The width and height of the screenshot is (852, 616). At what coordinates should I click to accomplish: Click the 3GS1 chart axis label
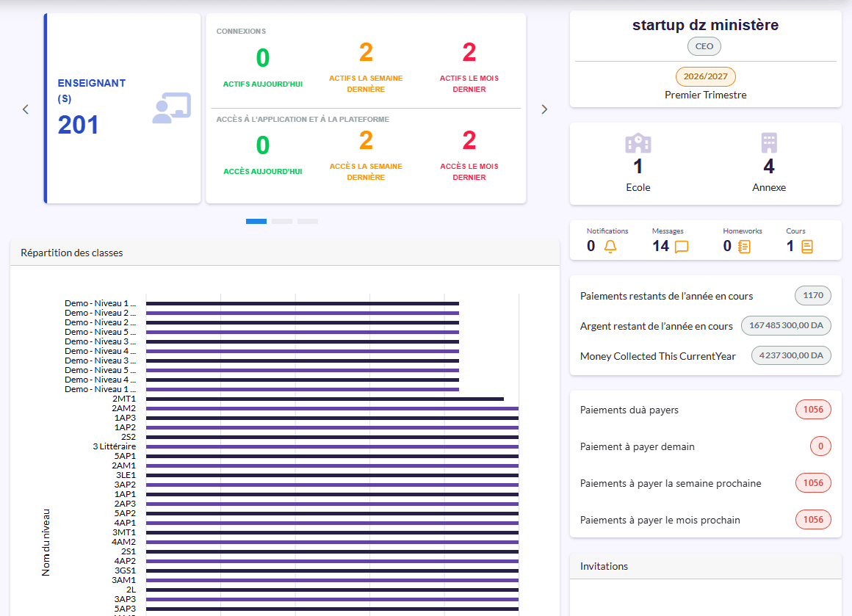pos(125,570)
